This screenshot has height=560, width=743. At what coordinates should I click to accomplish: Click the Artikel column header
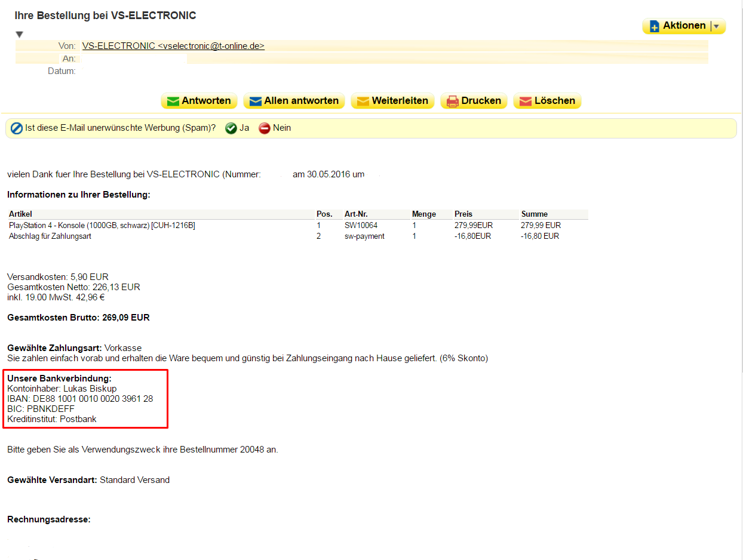tap(20, 214)
